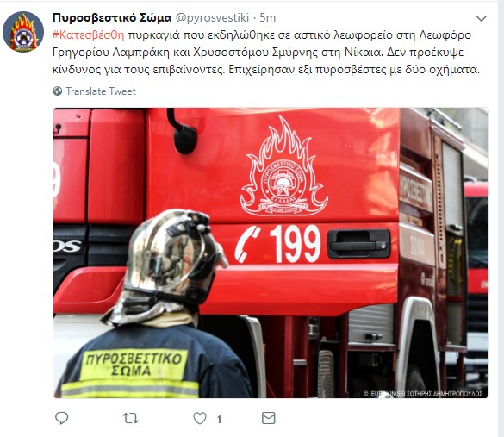This screenshot has height=437, width=504.
Task: Click the Eurokinissi photo credit watermark
Action: [x=423, y=394]
